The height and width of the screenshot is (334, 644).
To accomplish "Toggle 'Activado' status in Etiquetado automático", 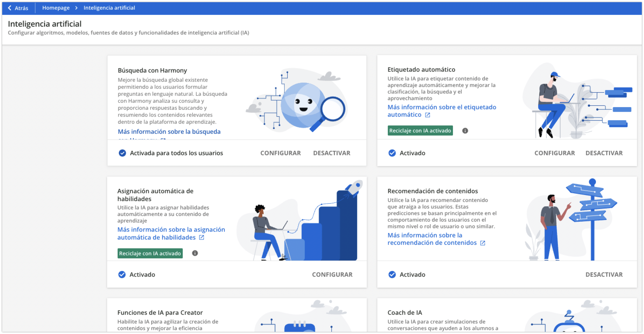I will [x=392, y=153].
